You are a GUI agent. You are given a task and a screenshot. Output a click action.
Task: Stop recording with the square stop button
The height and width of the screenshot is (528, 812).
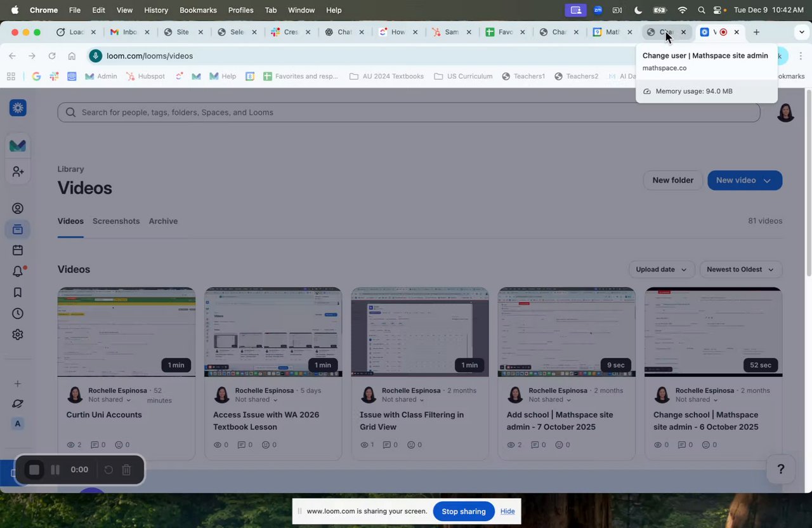click(34, 470)
